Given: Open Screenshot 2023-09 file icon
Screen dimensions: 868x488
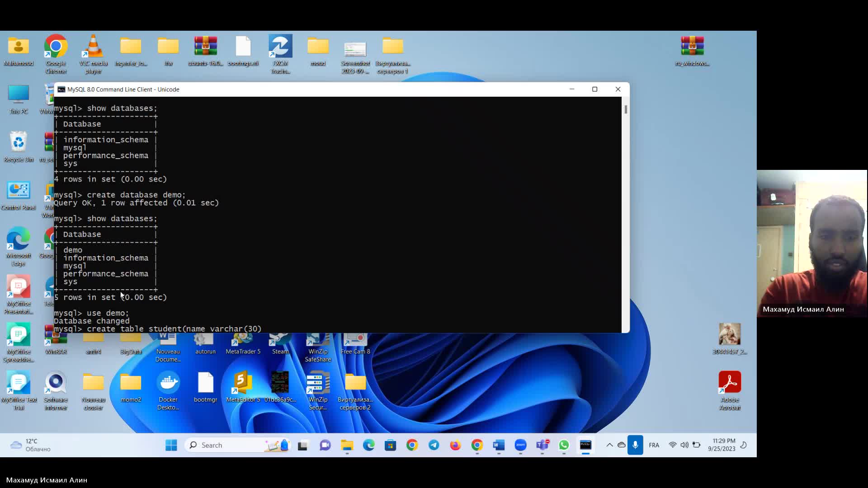Looking at the screenshot, I should (x=355, y=56).
